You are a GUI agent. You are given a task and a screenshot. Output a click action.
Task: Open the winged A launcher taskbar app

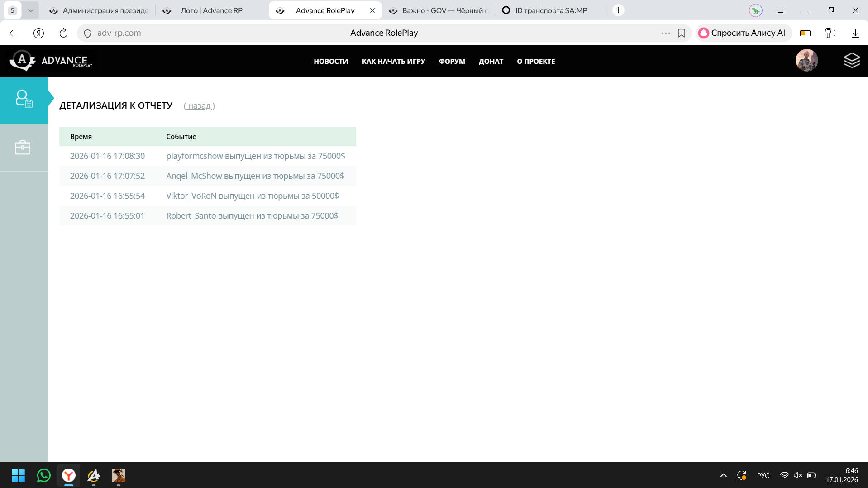[x=94, y=475]
